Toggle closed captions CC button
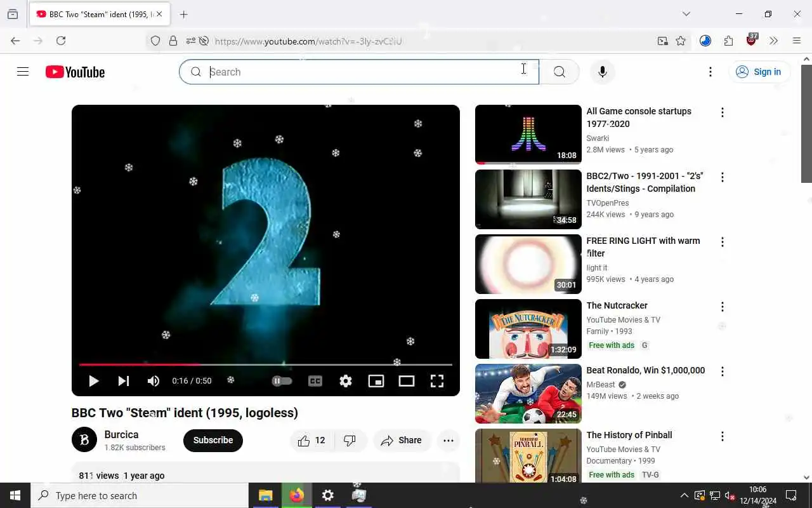 coord(315,381)
